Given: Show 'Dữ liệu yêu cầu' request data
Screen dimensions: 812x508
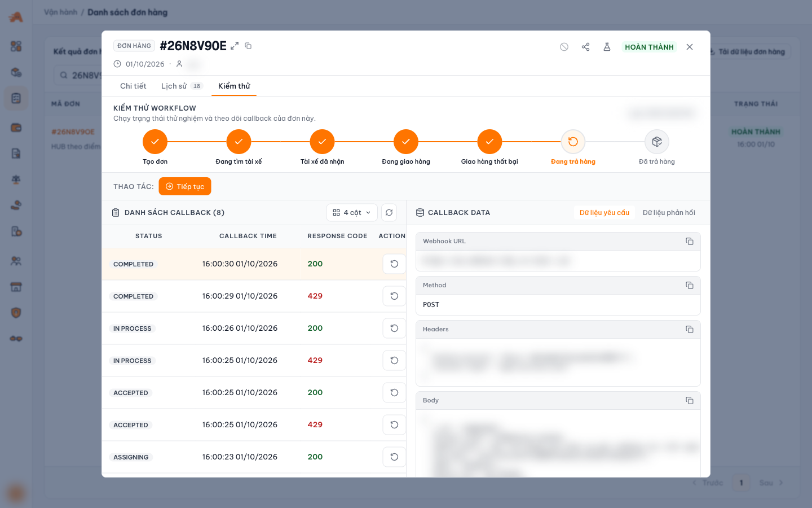Looking at the screenshot, I should (x=604, y=213).
